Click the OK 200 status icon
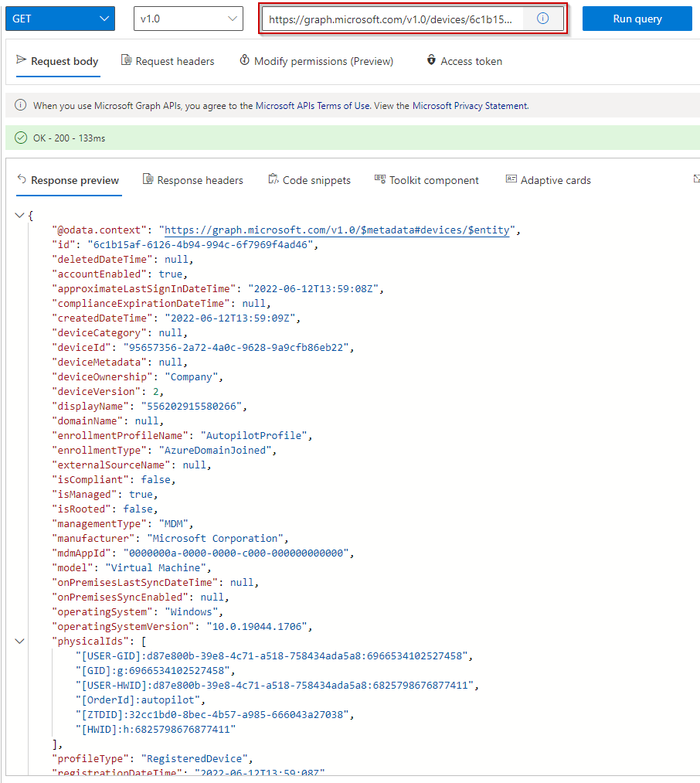 click(x=21, y=138)
